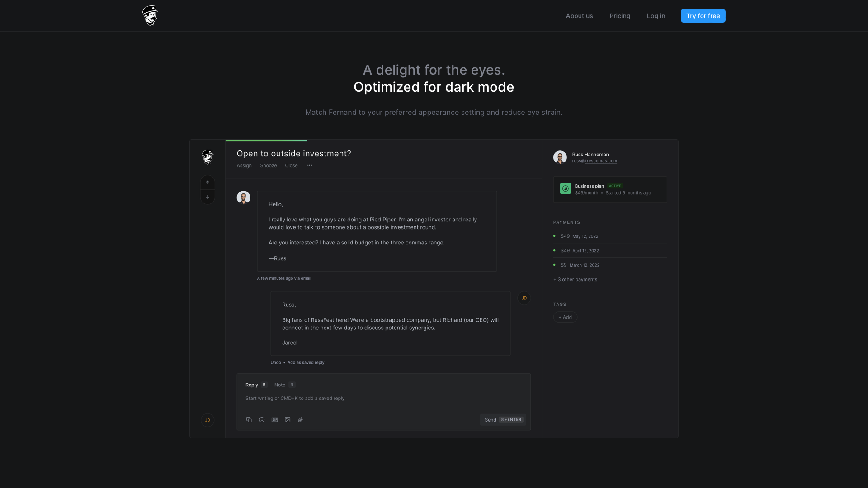Viewport: 868px width, 488px height.
Task: Click the $49 April 12, 2022 payment
Action: pos(610,251)
